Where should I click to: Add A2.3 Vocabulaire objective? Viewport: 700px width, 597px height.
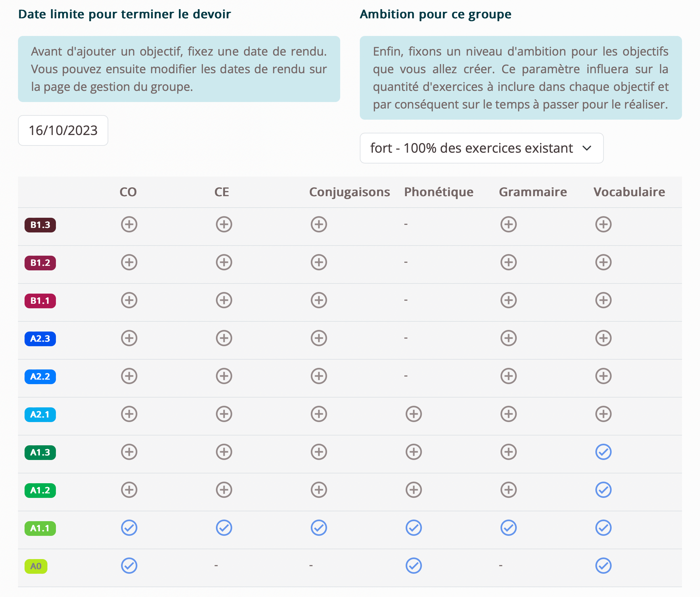[x=604, y=338]
